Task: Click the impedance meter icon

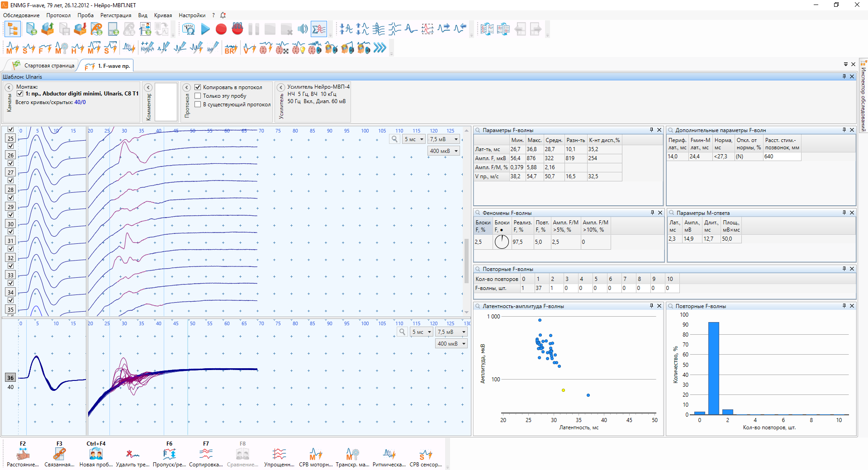Action: pos(188,29)
